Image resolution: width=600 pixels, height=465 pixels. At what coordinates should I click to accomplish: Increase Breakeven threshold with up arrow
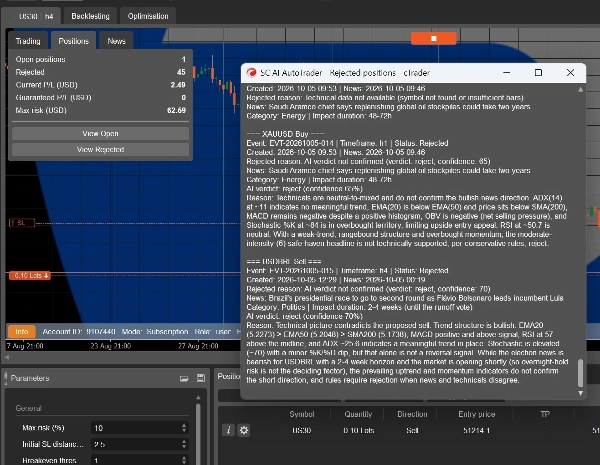tap(184, 457)
